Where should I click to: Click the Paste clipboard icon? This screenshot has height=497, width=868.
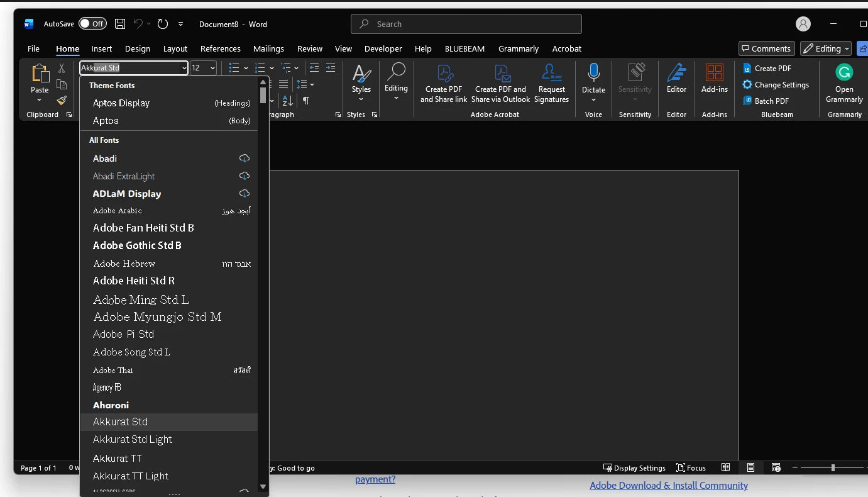[x=40, y=74]
